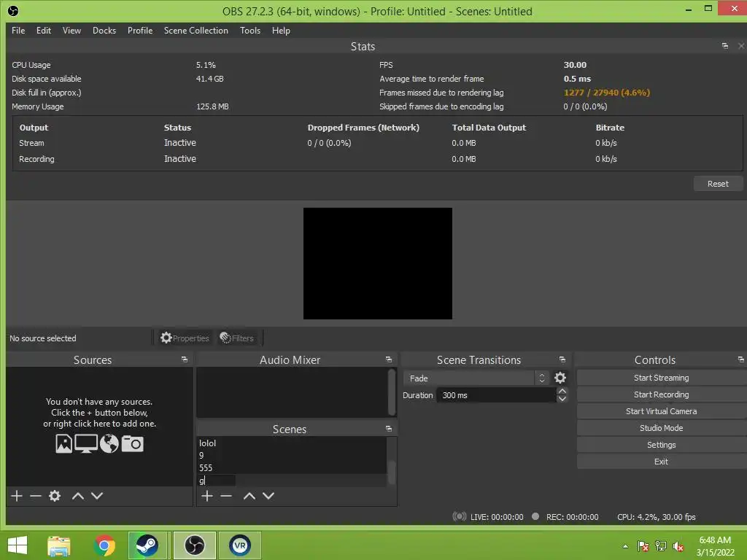Click Start Recording
Image resolution: width=747 pixels, height=560 pixels.
pyautogui.click(x=661, y=394)
